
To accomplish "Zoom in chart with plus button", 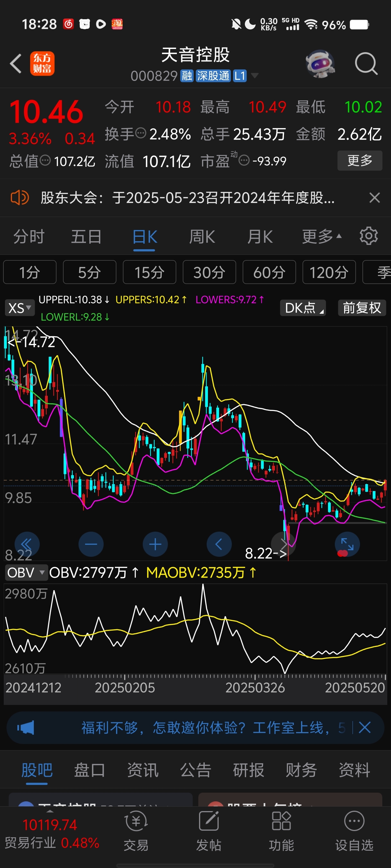I will coord(155,544).
